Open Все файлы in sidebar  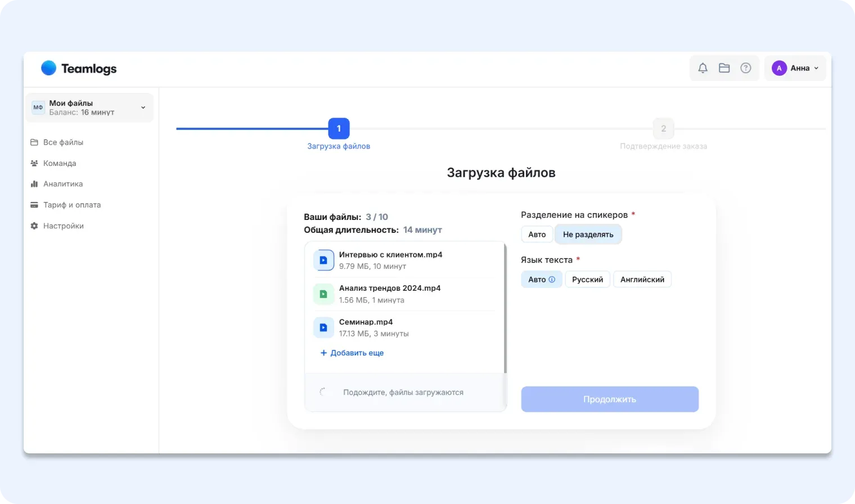point(63,142)
